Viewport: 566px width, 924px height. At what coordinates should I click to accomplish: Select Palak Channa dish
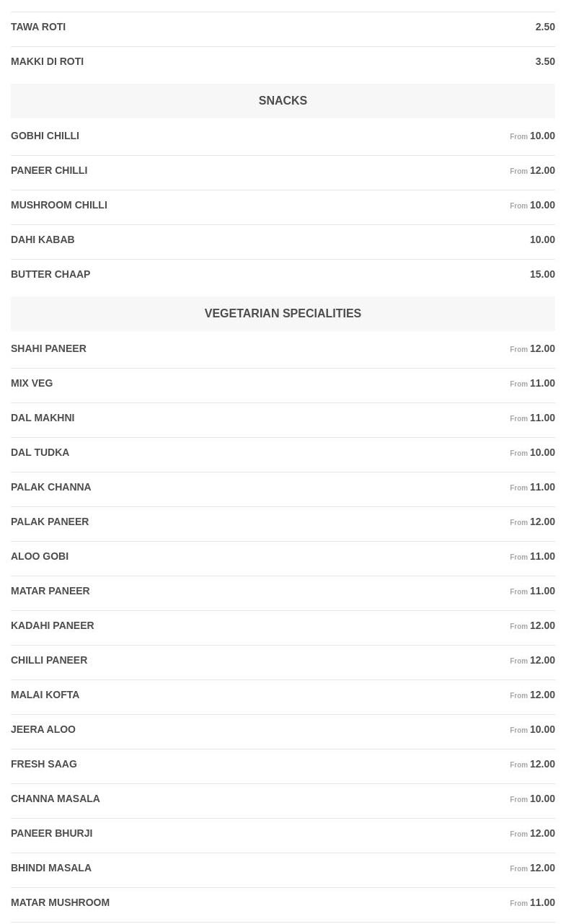pyautogui.click(x=51, y=487)
